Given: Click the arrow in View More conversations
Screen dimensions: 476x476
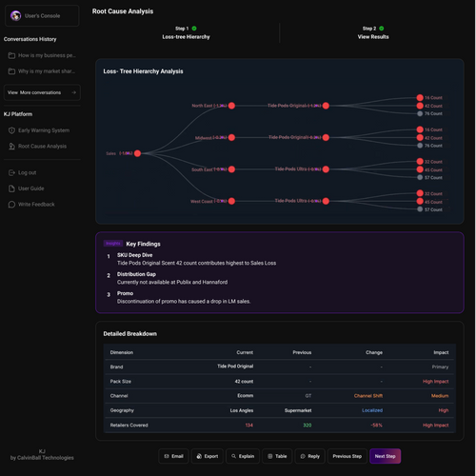Looking at the screenshot, I should pyautogui.click(x=73, y=92).
